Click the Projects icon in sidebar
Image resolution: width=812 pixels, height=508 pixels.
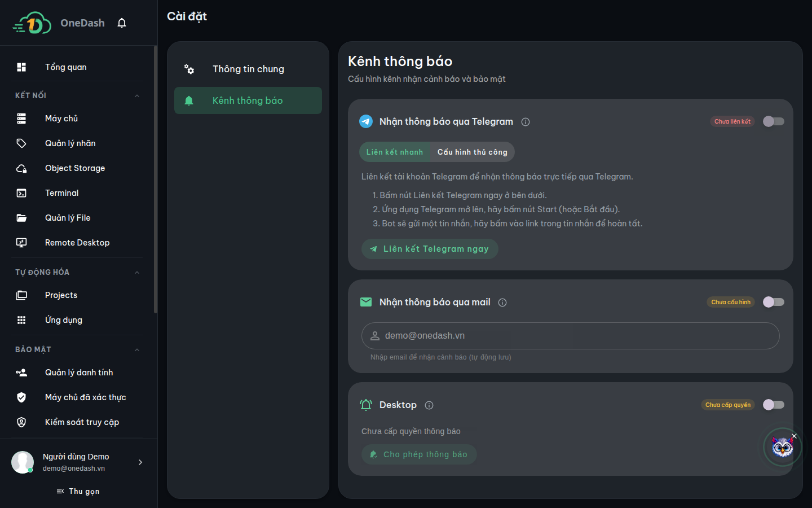[x=21, y=295]
